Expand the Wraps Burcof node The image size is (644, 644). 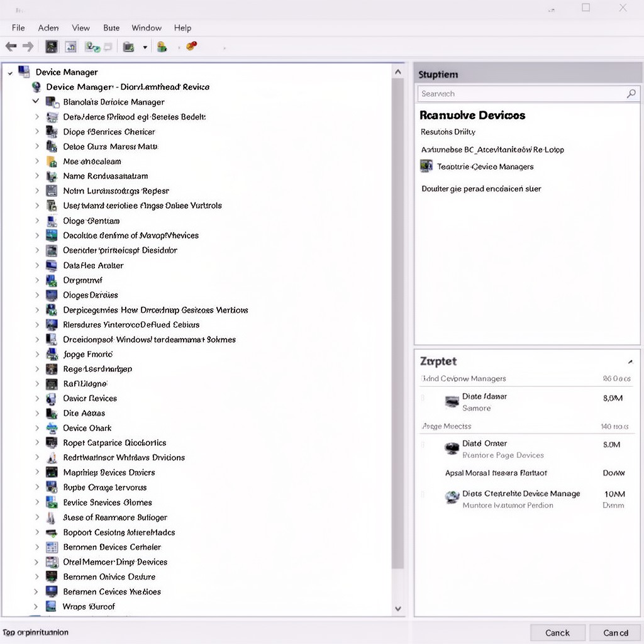pyautogui.click(x=36, y=606)
